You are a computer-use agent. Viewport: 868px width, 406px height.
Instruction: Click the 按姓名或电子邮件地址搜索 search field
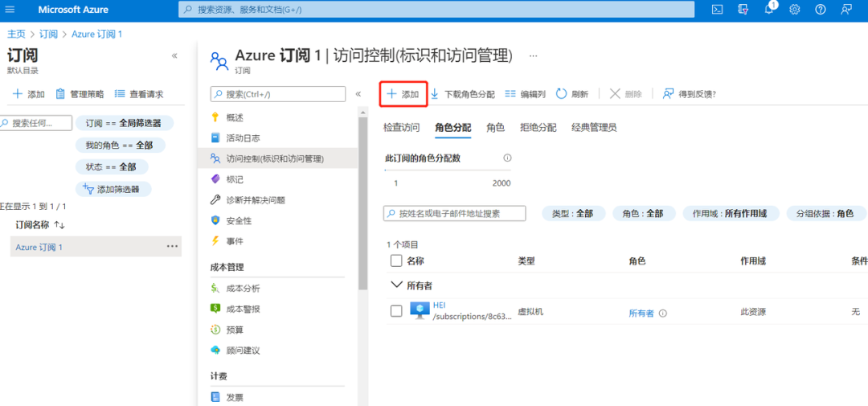(x=454, y=213)
